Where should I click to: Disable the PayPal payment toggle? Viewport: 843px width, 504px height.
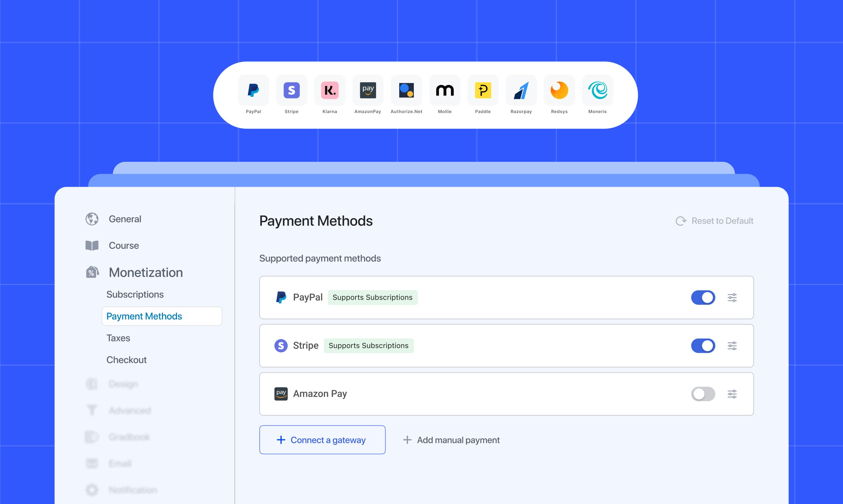coord(703,297)
